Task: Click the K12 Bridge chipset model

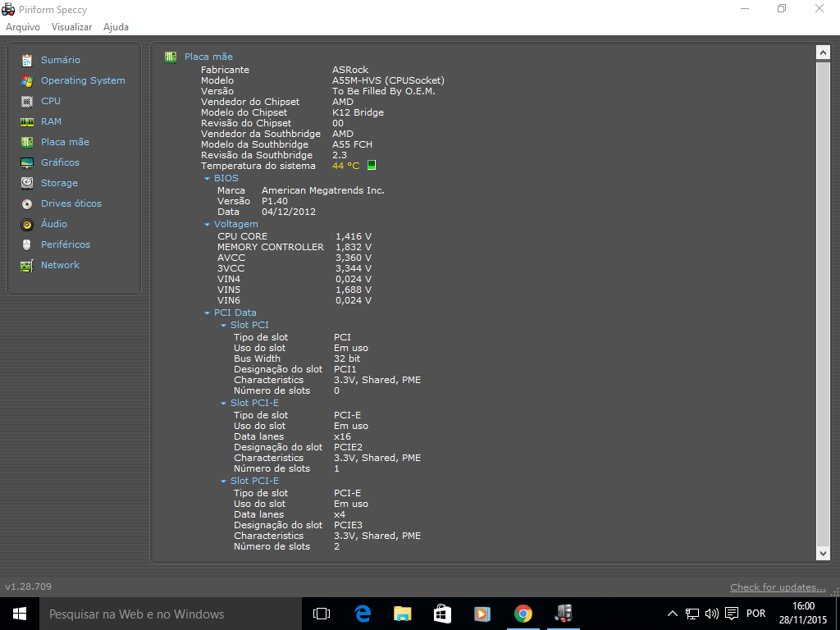Action: (358, 112)
